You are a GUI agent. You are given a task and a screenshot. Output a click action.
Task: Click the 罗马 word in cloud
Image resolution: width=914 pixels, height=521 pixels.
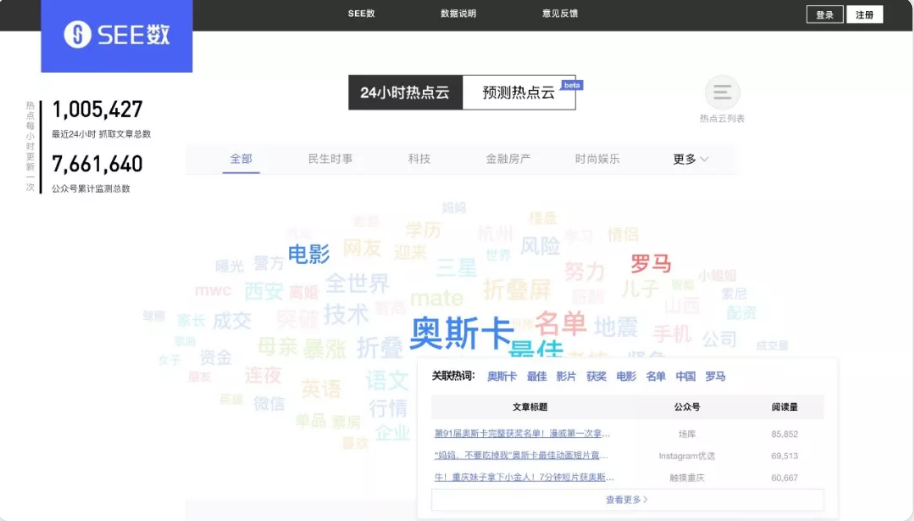pyautogui.click(x=650, y=264)
